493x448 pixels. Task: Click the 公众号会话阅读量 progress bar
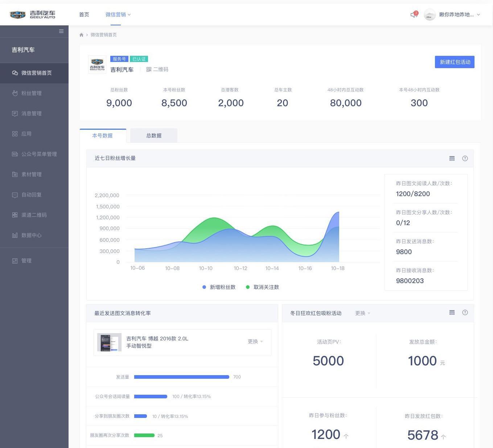[x=151, y=397]
